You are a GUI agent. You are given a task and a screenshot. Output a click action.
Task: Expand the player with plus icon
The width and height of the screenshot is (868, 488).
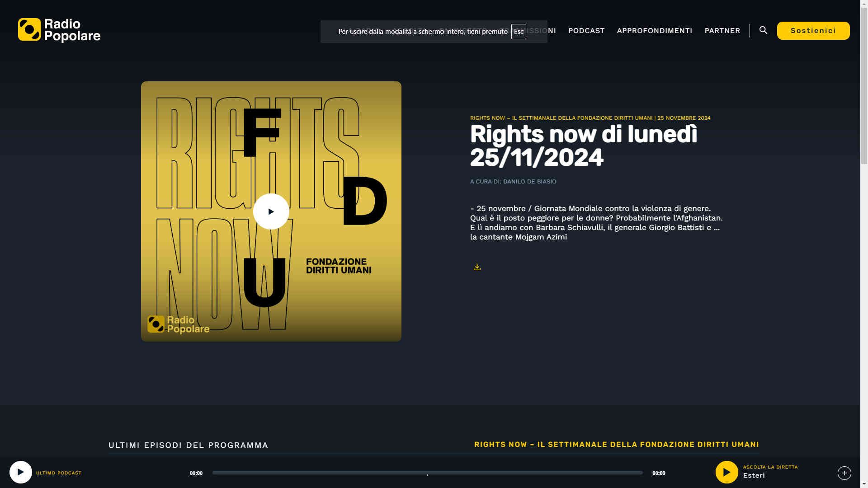844,473
